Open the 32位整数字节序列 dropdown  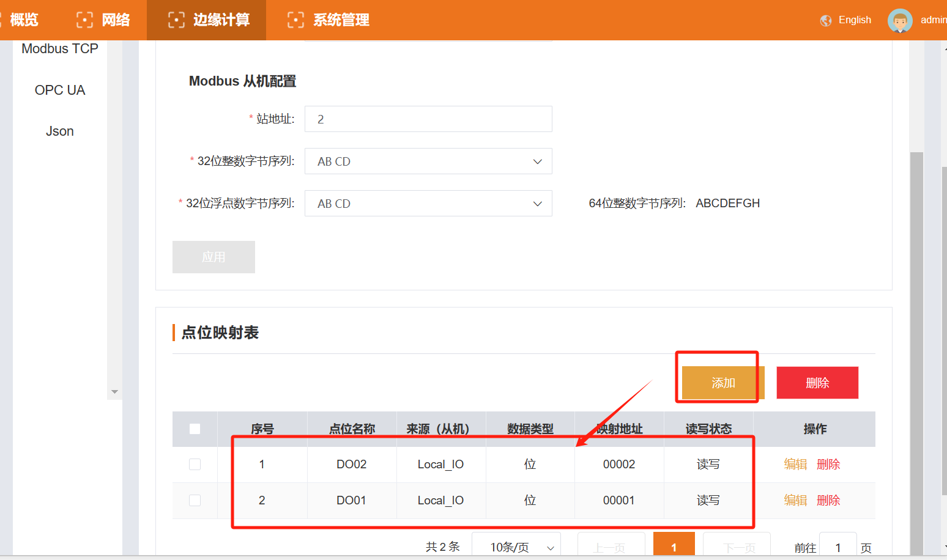[428, 161]
